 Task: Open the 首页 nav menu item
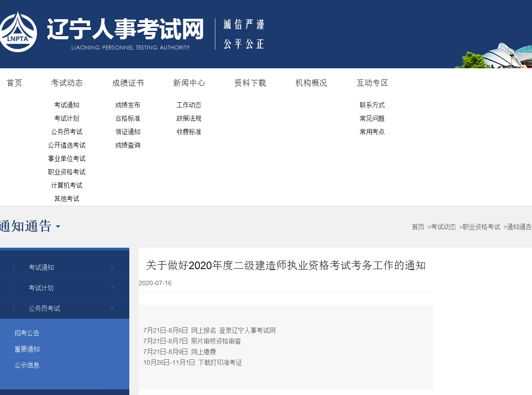[14, 83]
